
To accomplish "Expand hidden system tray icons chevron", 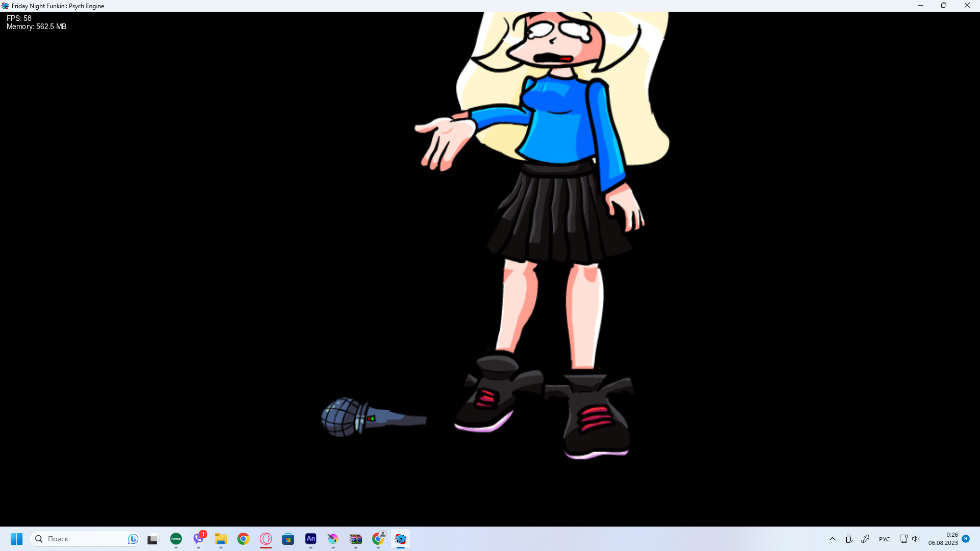I will click(832, 539).
